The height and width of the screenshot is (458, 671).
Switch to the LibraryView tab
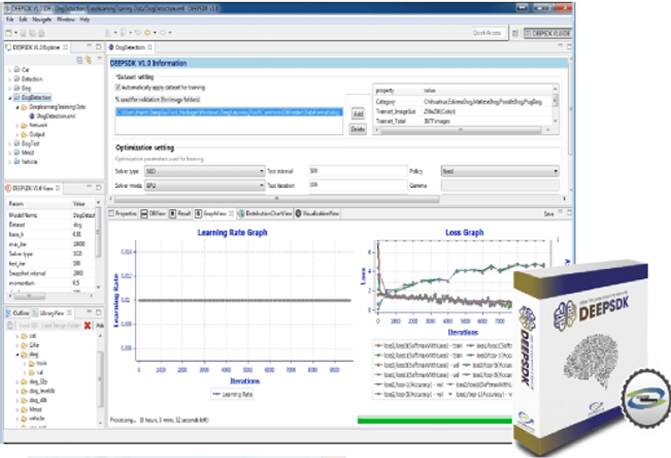[52, 313]
